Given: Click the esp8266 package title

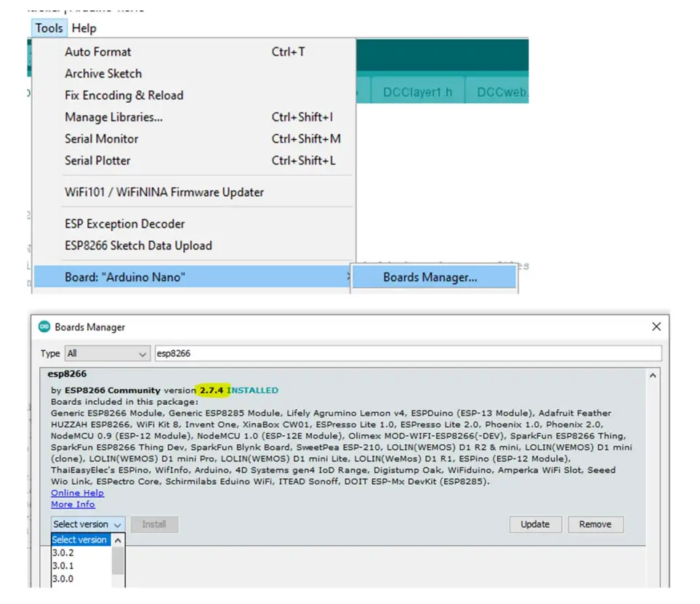Looking at the screenshot, I should [x=67, y=374].
